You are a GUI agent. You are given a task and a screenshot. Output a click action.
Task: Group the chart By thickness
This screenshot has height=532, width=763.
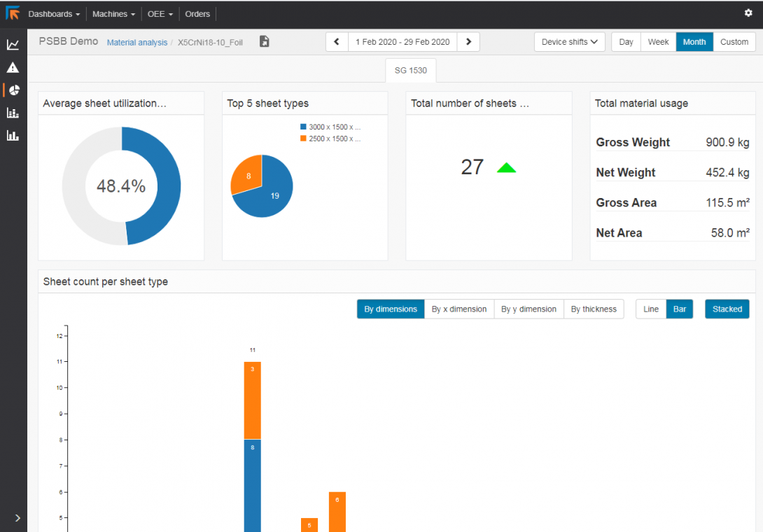pyautogui.click(x=594, y=309)
